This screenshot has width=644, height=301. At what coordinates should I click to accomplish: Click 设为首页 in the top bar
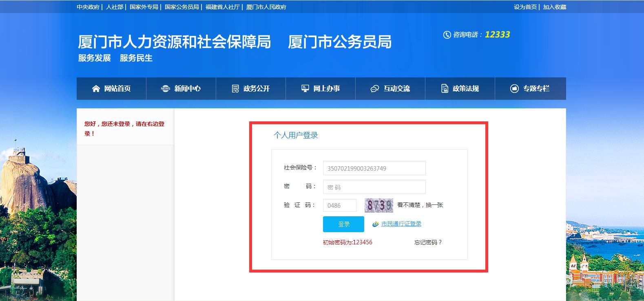[525, 7]
